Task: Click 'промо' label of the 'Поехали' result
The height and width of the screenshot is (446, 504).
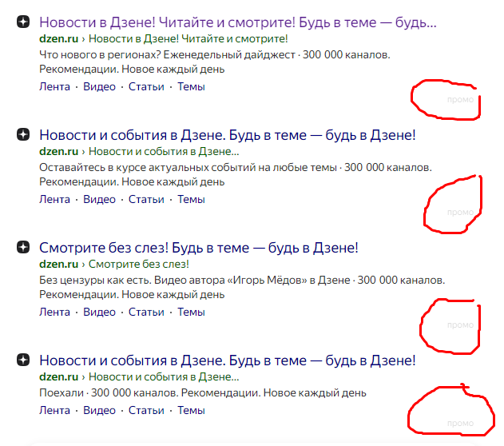Action: tap(460, 424)
